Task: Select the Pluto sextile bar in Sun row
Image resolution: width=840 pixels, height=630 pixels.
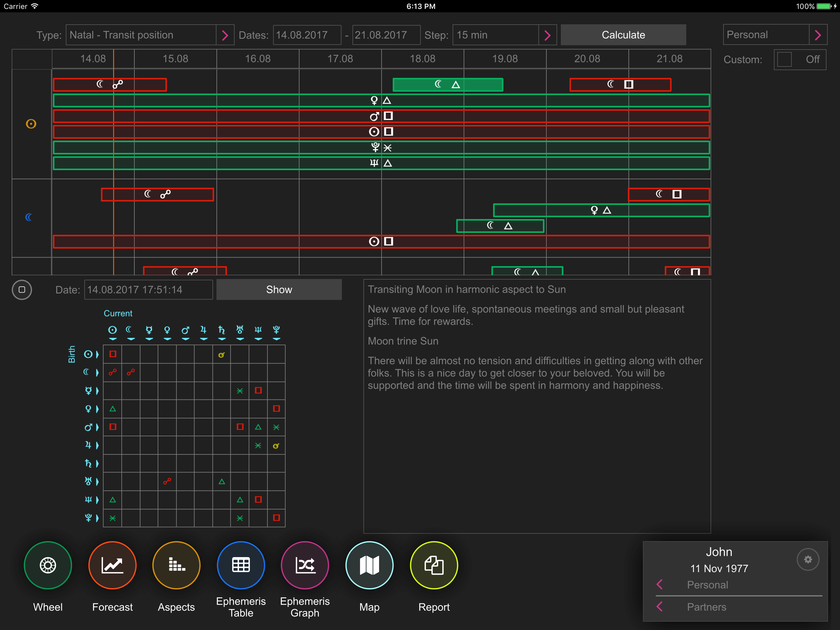Action: coord(381,147)
